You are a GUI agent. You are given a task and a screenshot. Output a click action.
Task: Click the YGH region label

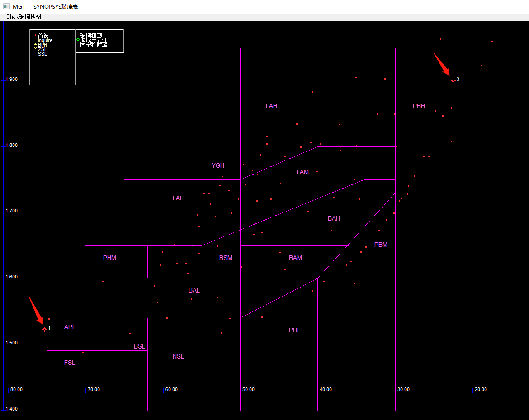pyautogui.click(x=217, y=165)
